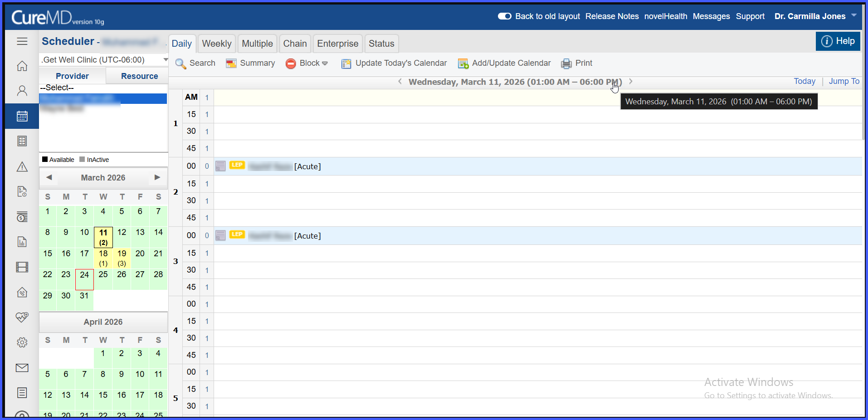This screenshot has height=420, width=868.
Task: Open the Home sidebar icon
Action: click(x=22, y=66)
